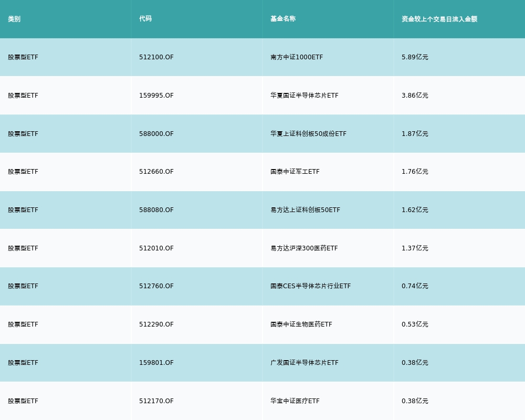Click the 0.53亿元 inflow value
The width and height of the screenshot is (525, 420).
point(415,324)
